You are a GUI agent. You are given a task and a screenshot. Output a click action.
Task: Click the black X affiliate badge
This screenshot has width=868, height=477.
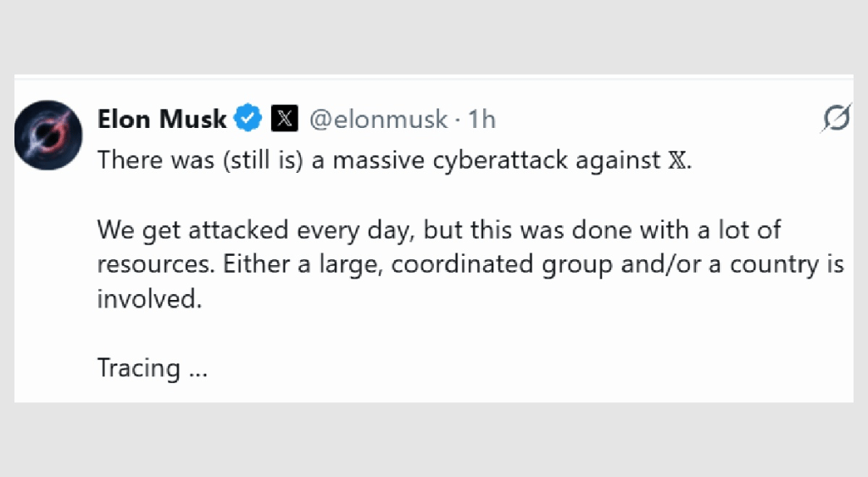tap(284, 119)
